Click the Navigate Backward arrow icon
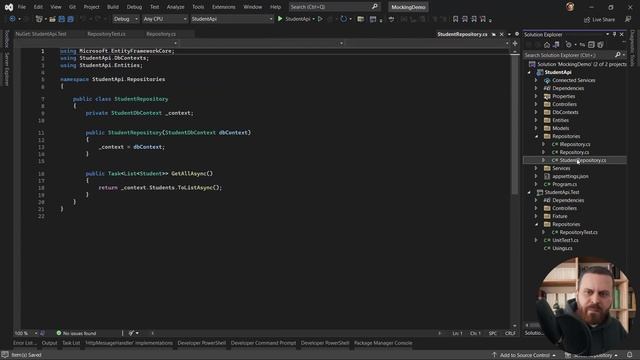Screen dimensions: 640x360 (12, 19)
